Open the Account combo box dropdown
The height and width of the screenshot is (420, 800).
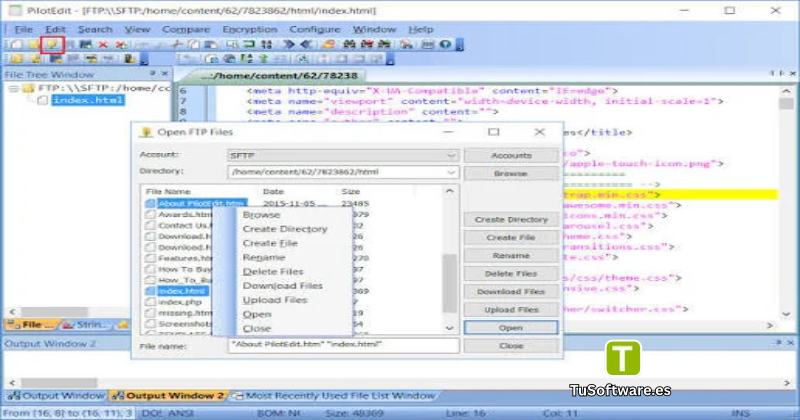451,155
